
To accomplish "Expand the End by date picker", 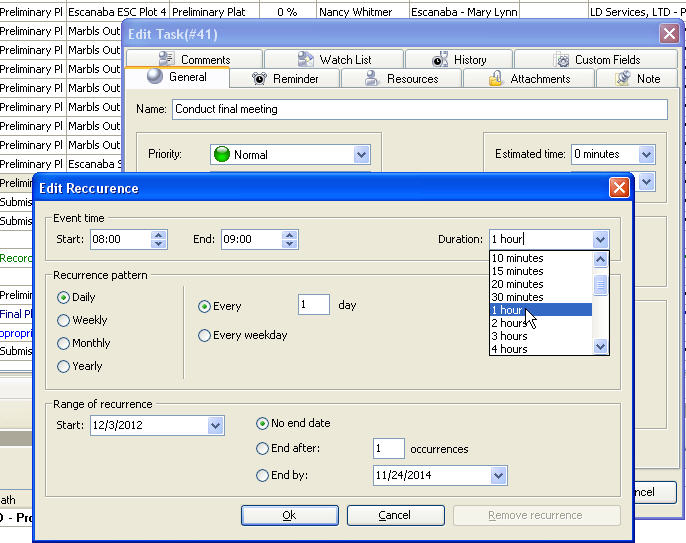I will coord(498,476).
